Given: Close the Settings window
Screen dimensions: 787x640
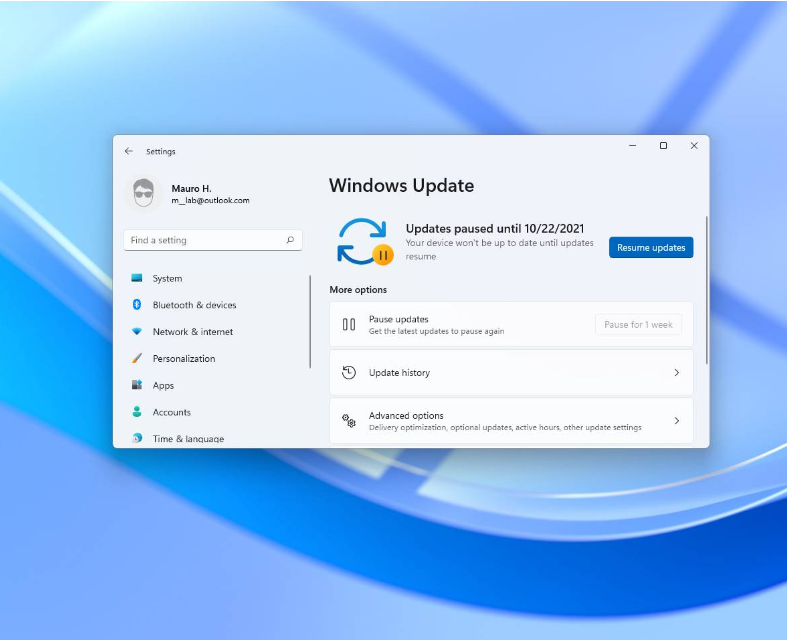Looking at the screenshot, I should 694,146.
